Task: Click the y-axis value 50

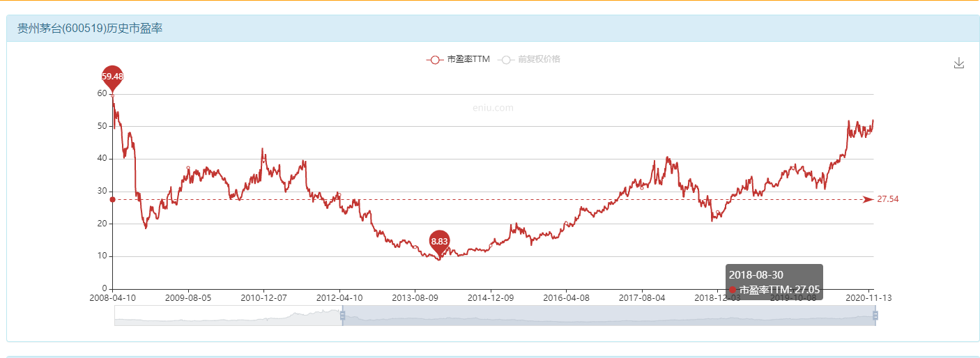Action: [102, 126]
